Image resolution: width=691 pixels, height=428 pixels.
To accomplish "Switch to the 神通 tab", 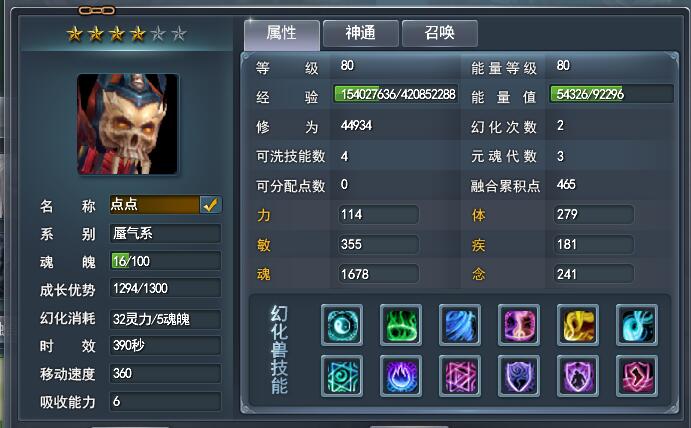I will tap(361, 33).
